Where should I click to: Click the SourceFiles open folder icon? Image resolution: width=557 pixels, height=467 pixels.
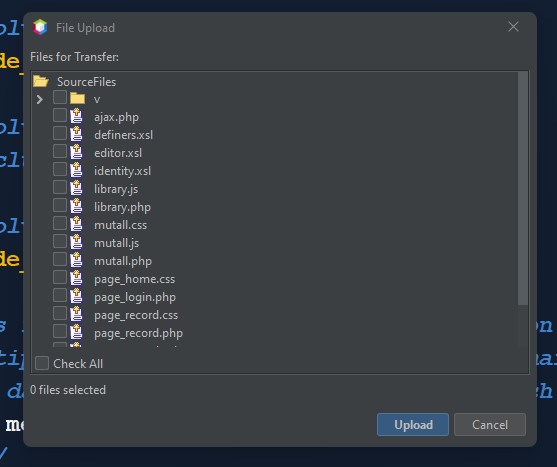(41, 81)
